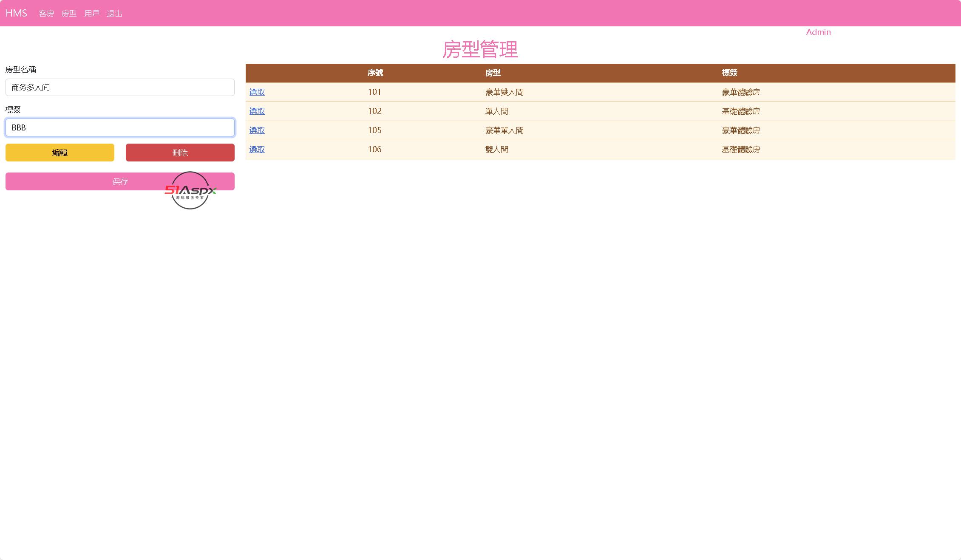
Task: Click the 房型 column header
Action: click(493, 73)
